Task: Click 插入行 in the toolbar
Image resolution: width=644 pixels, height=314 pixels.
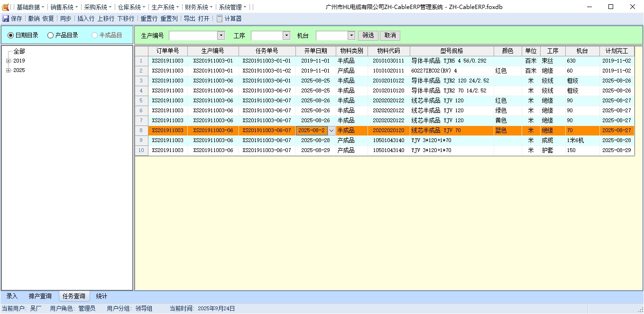Action: pos(86,18)
